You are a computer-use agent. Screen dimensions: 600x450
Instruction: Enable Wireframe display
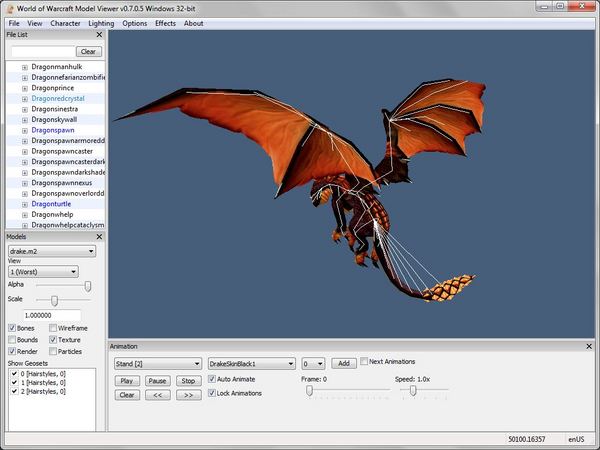51,328
